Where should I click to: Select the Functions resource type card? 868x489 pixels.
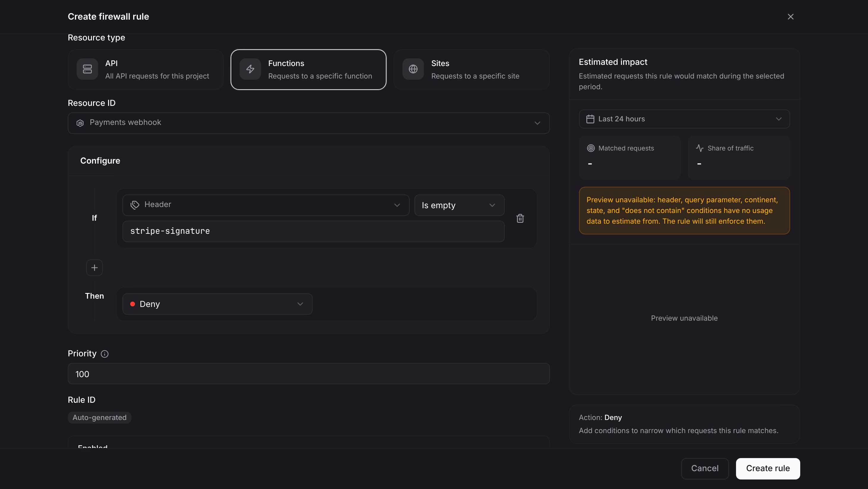308,70
